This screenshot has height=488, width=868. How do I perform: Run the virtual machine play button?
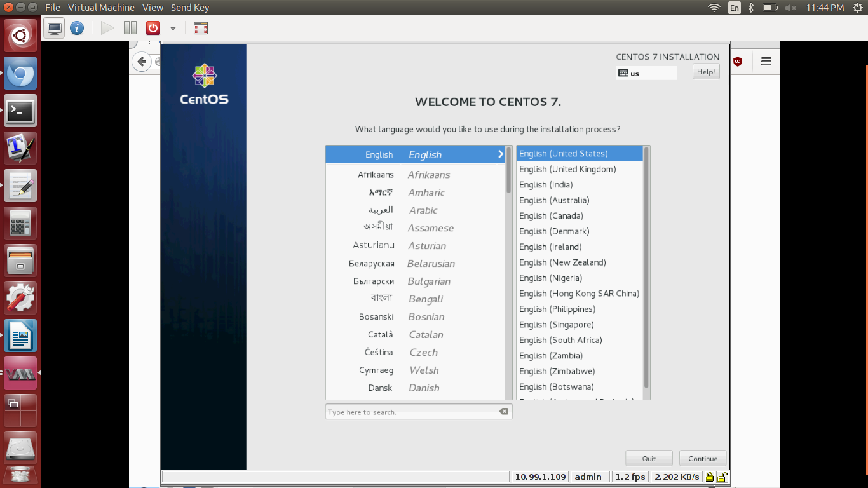click(x=107, y=28)
